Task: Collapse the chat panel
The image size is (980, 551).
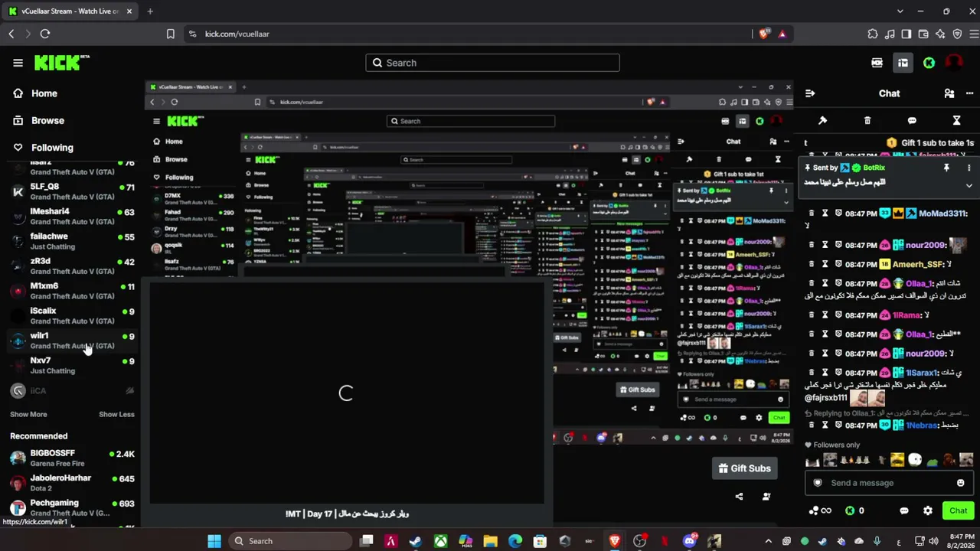Action: click(x=810, y=93)
